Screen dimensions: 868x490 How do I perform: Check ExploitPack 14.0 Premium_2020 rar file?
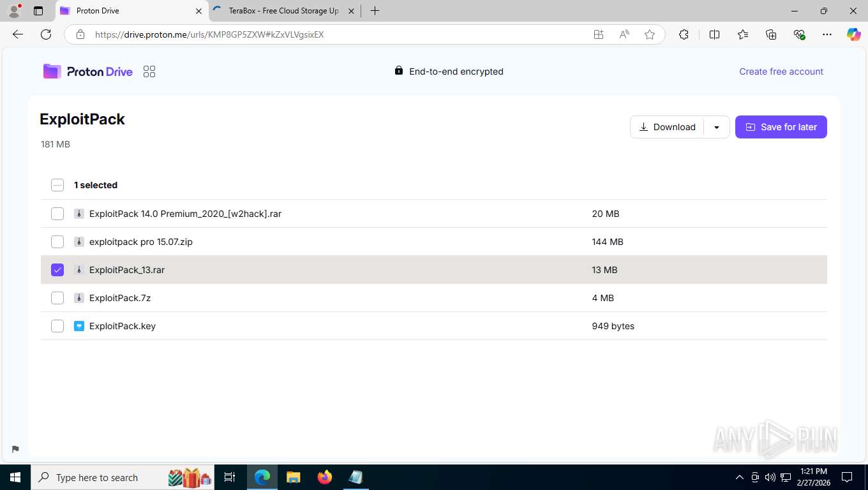click(x=57, y=214)
